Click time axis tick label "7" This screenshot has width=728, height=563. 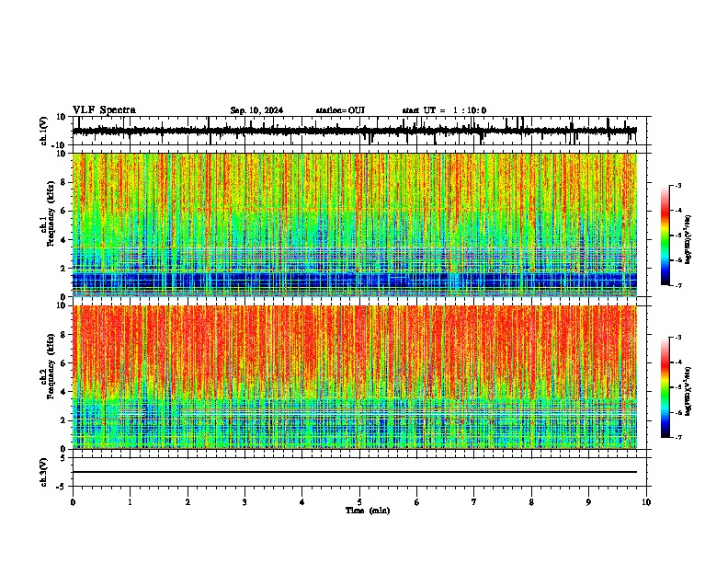tap(474, 502)
